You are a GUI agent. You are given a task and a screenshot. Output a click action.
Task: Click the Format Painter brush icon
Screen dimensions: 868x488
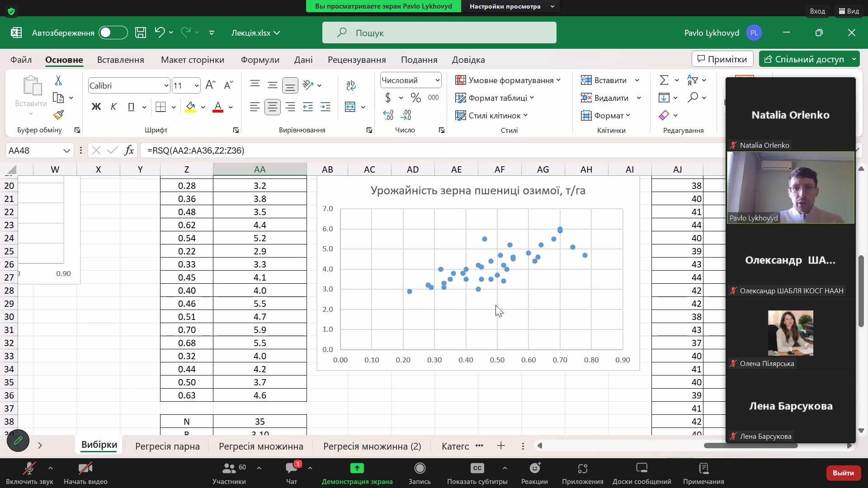[x=58, y=115]
